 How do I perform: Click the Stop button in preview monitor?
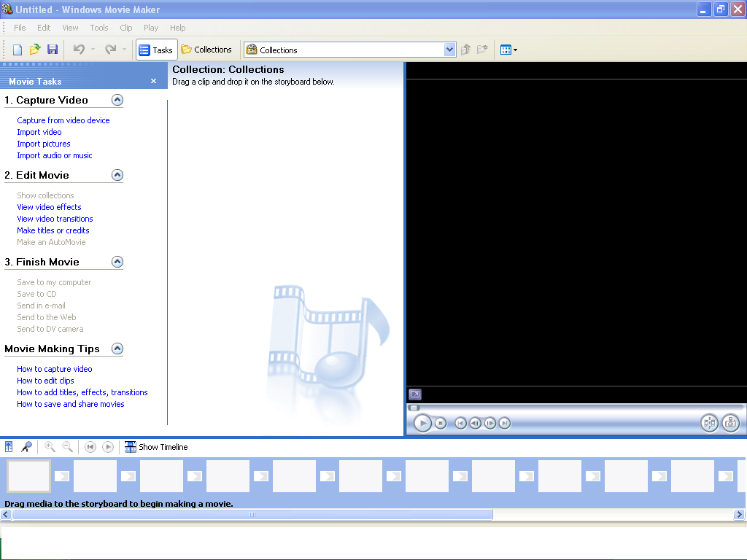441,423
